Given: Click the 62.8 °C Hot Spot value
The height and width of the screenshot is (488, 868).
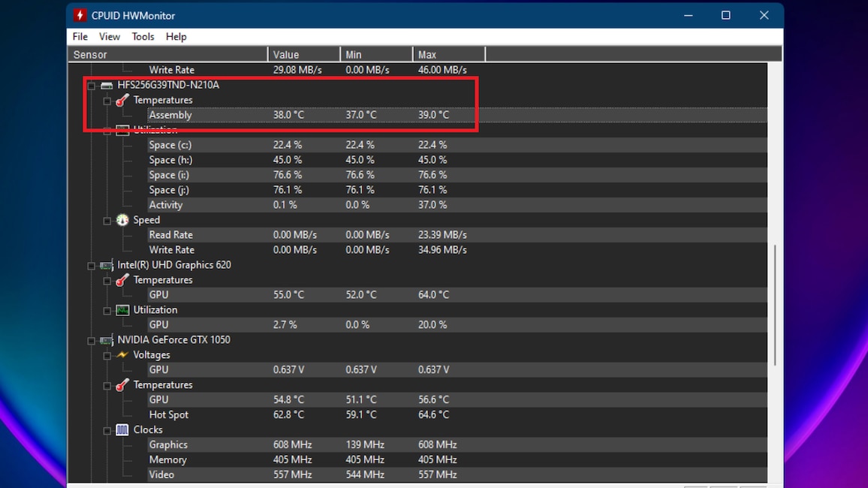Looking at the screenshot, I should (x=288, y=414).
